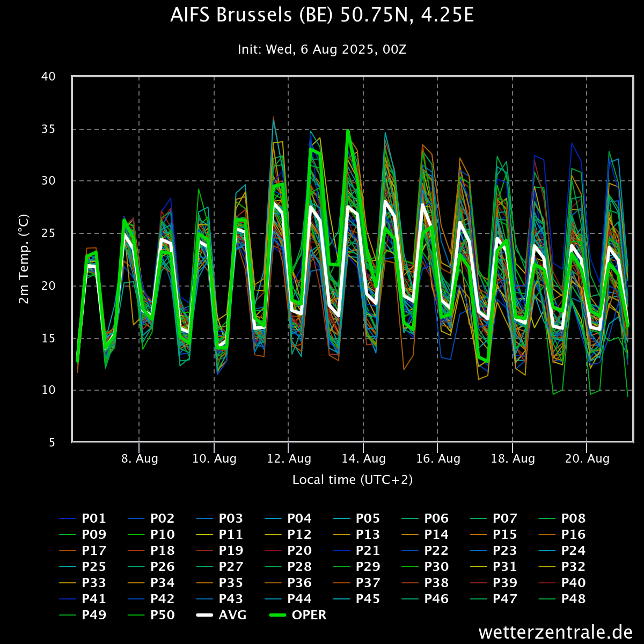644x644 pixels.
Task: Click the 16. Aug x-axis label
Action: coord(438,459)
